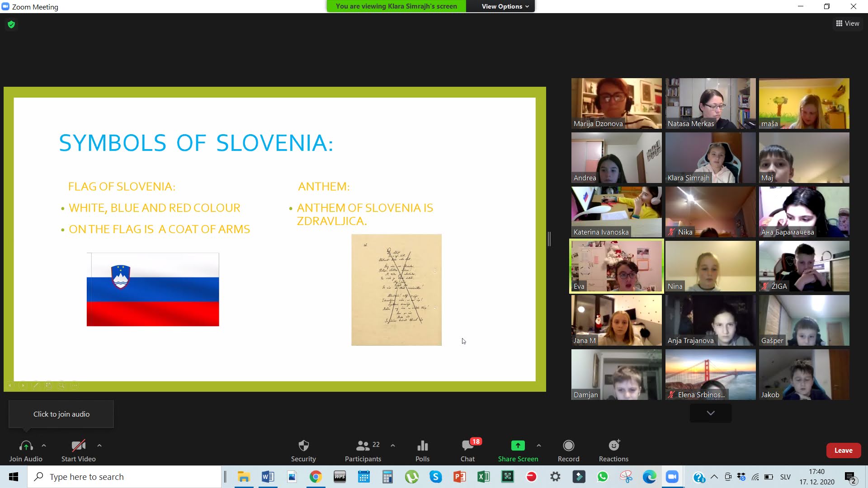Open the Security shield icon
The image size is (868, 488).
pyautogui.click(x=303, y=450)
